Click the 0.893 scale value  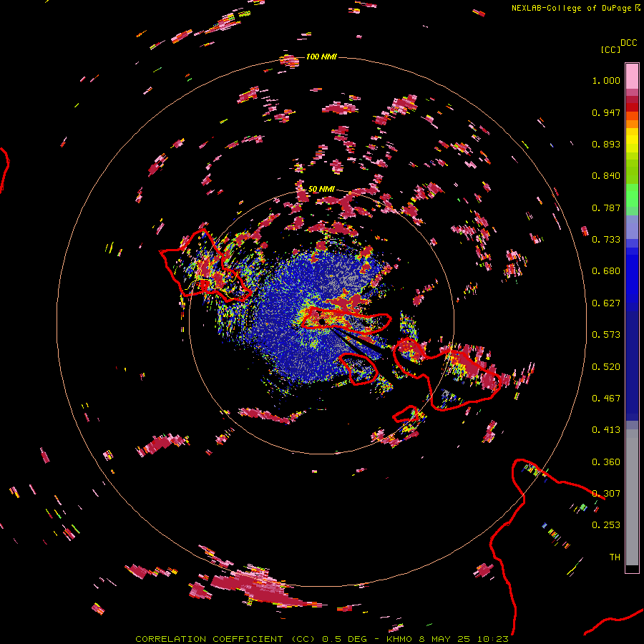coord(606,144)
